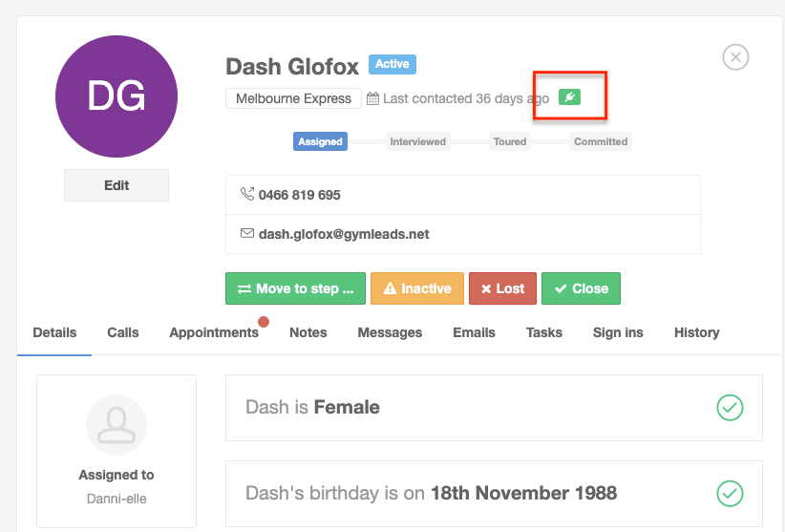785x532 pixels.
Task: Click the envelope icon beside the email address
Action: 247,233
